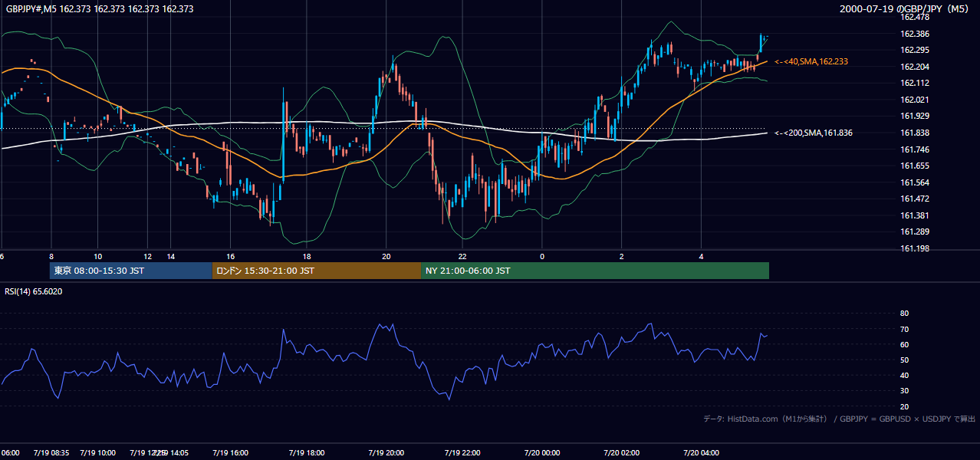Select the 40 SMA label reading 162.233
Screen dimensions: 980x460
811,61
